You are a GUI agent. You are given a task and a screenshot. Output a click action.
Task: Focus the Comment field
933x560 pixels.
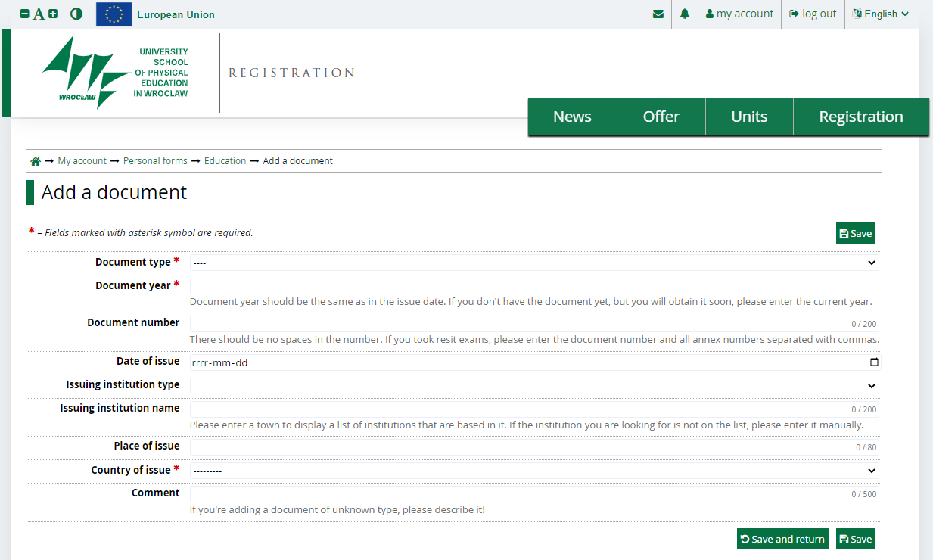coord(534,493)
